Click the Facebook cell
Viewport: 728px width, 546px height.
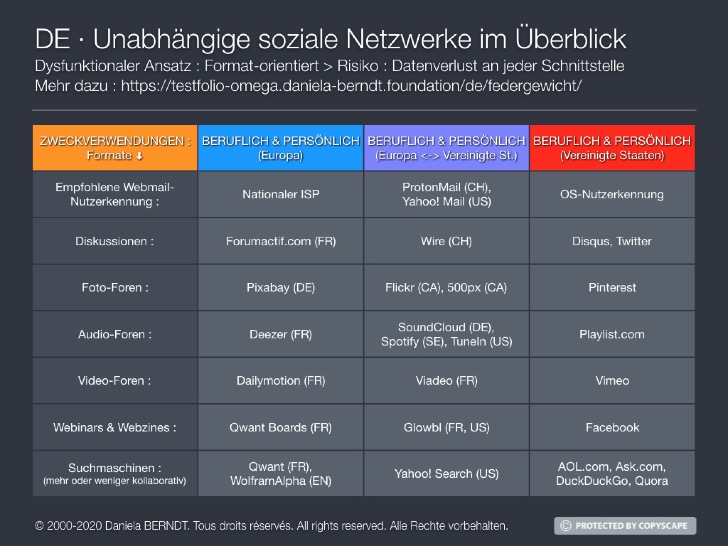tap(612, 427)
